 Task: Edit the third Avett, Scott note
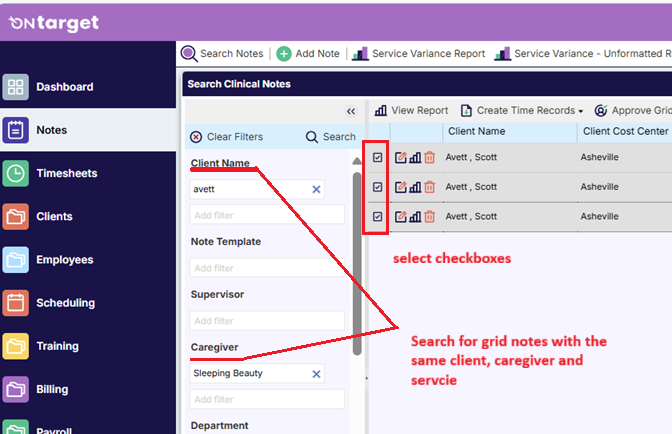click(x=400, y=217)
